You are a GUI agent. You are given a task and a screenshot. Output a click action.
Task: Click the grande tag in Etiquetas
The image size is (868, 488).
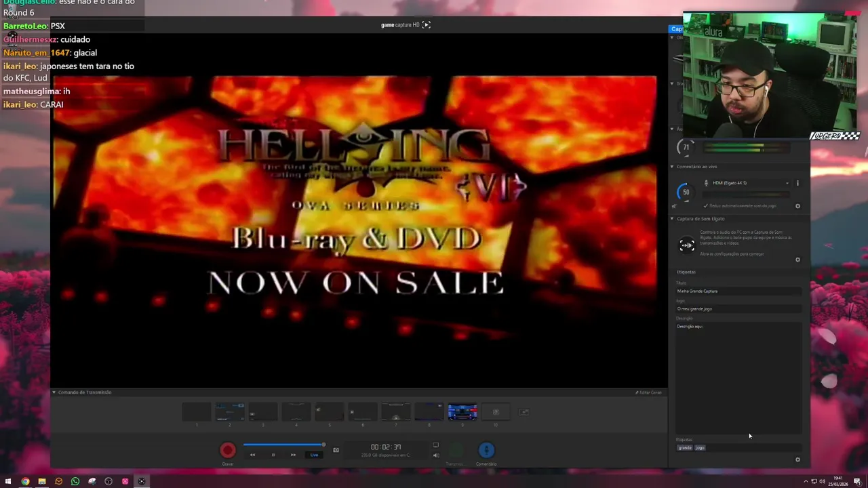tap(685, 448)
